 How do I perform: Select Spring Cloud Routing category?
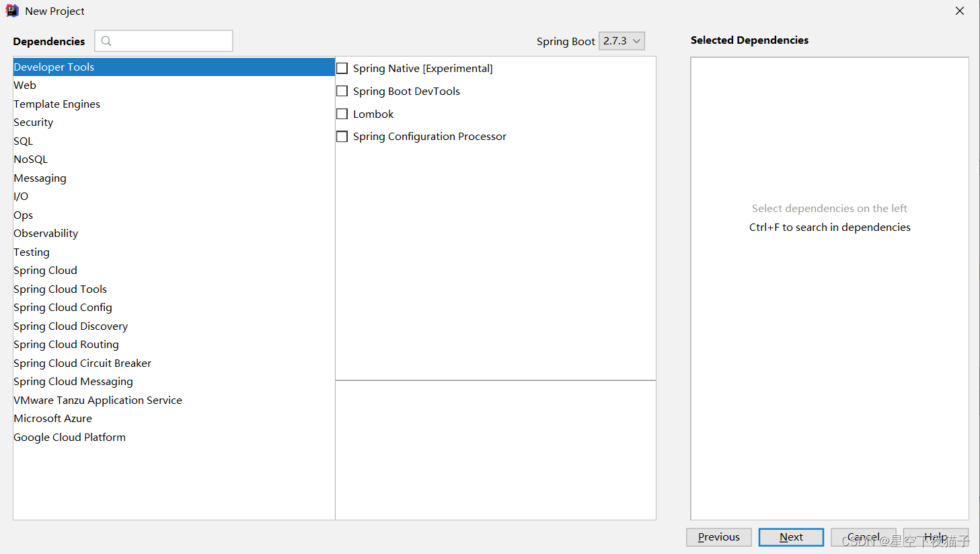174,345
